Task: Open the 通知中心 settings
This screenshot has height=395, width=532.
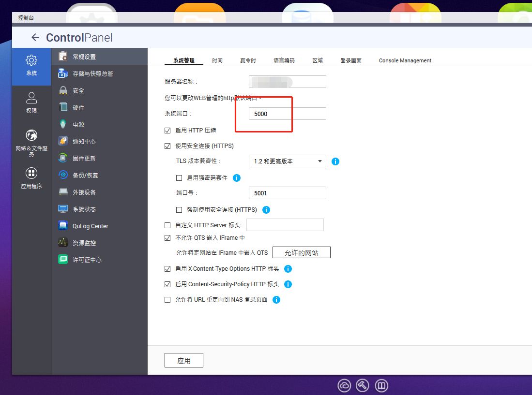Action: point(85,141)
